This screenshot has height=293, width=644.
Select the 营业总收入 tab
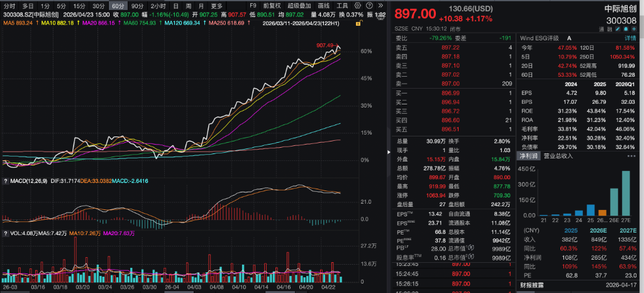click(x=558, y=156)
